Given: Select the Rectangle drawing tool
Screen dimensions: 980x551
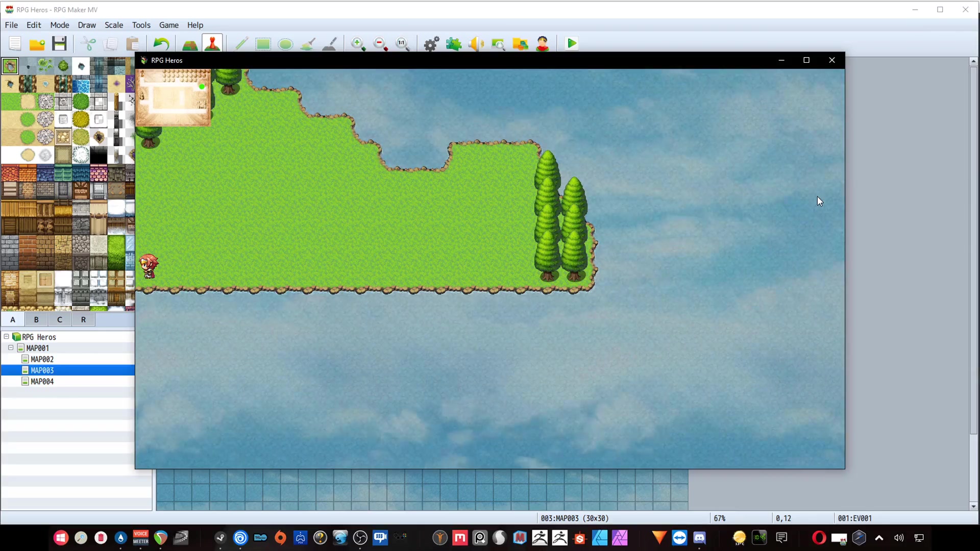Looking at the screenshot, I should point(263,44).
